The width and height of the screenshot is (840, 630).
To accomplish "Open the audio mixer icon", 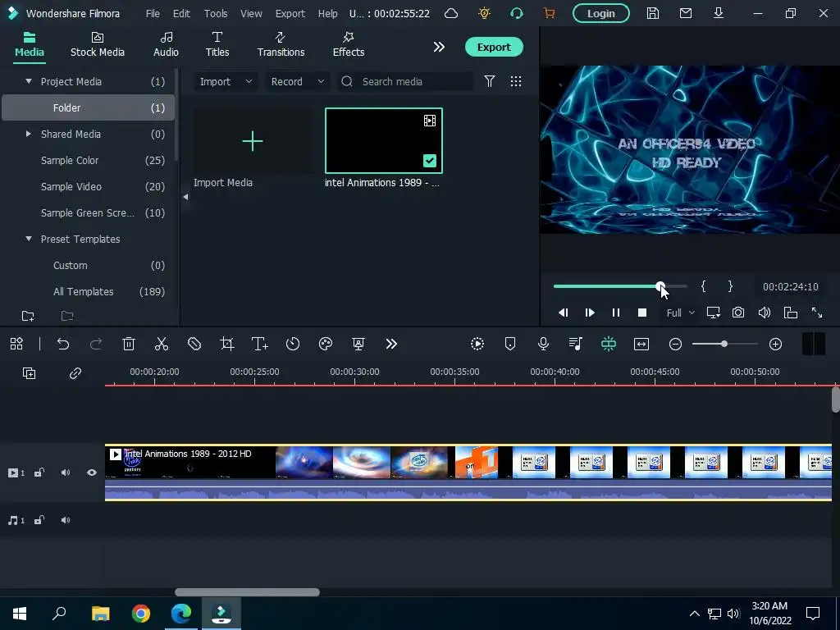I will pyautogui.click(x=576, y=344).
